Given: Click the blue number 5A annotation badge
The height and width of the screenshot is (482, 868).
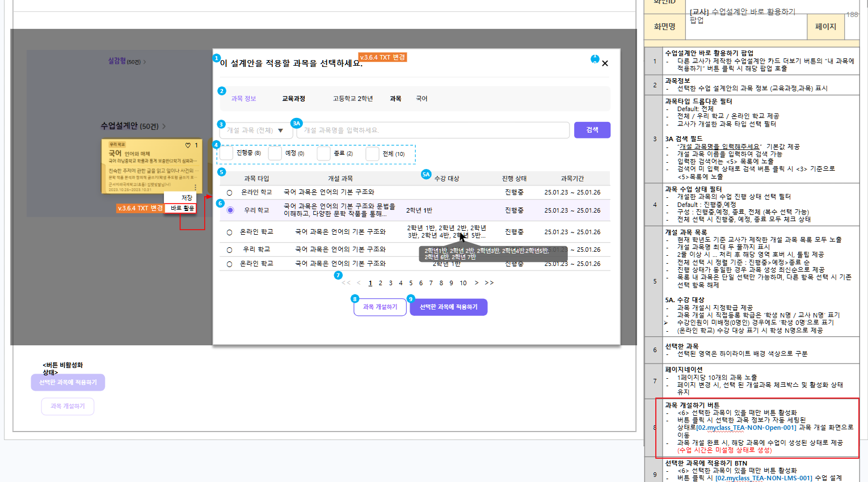Looking at the screenshot, I should 426,175.
